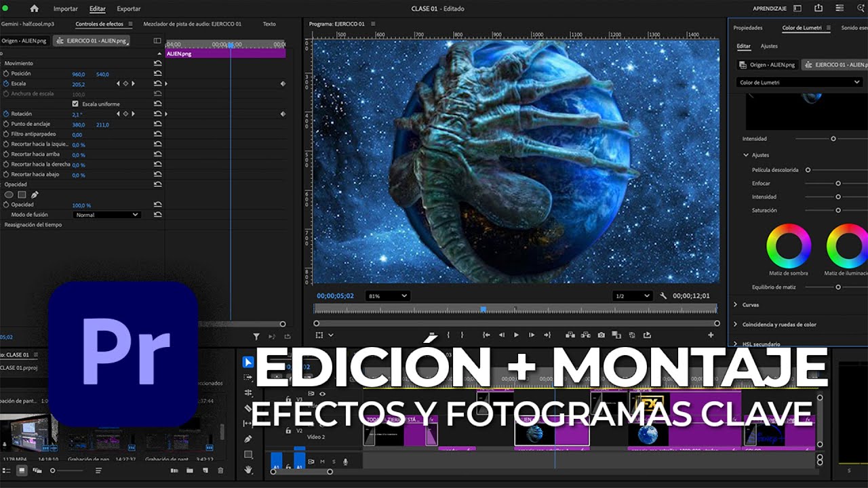
Task: Play the program monitor
Action: [x=516, y=335]
